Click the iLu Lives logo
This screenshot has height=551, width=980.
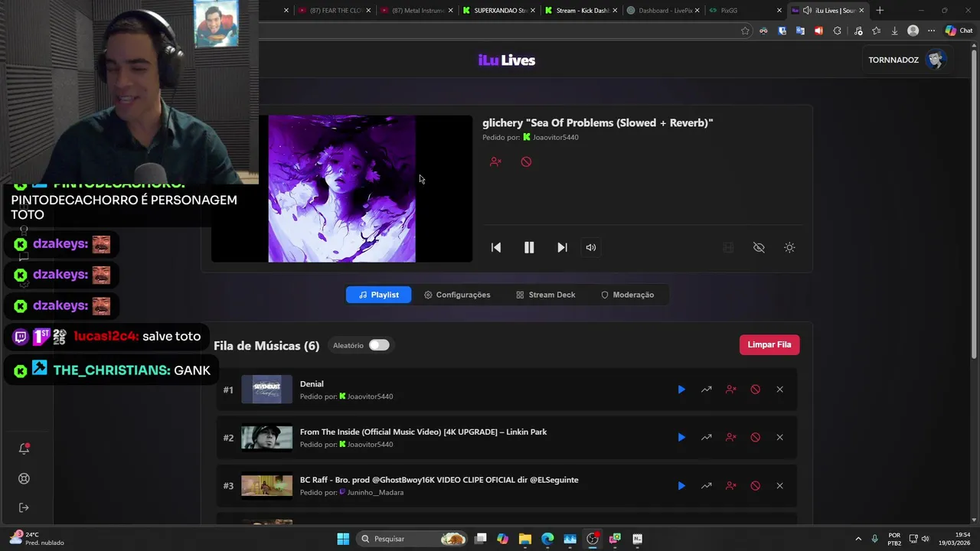coord(507,60)
